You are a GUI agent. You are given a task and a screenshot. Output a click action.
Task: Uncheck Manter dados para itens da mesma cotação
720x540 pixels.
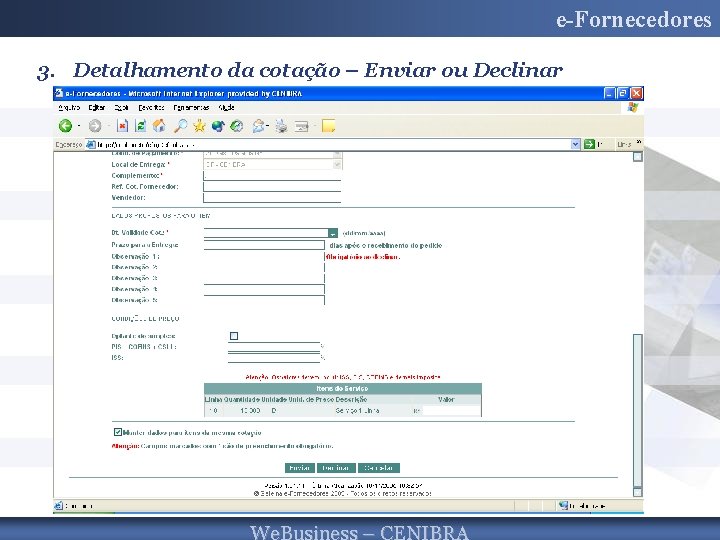[118, 432]
